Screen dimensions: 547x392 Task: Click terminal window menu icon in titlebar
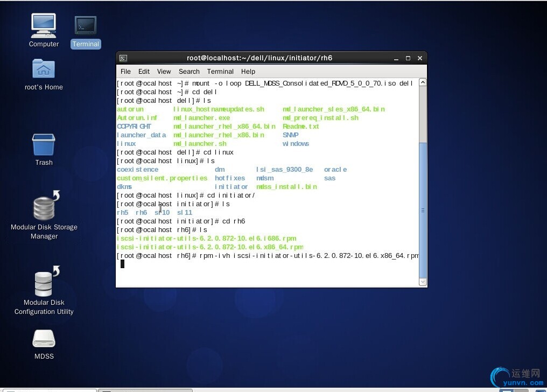tap(123, 58)
